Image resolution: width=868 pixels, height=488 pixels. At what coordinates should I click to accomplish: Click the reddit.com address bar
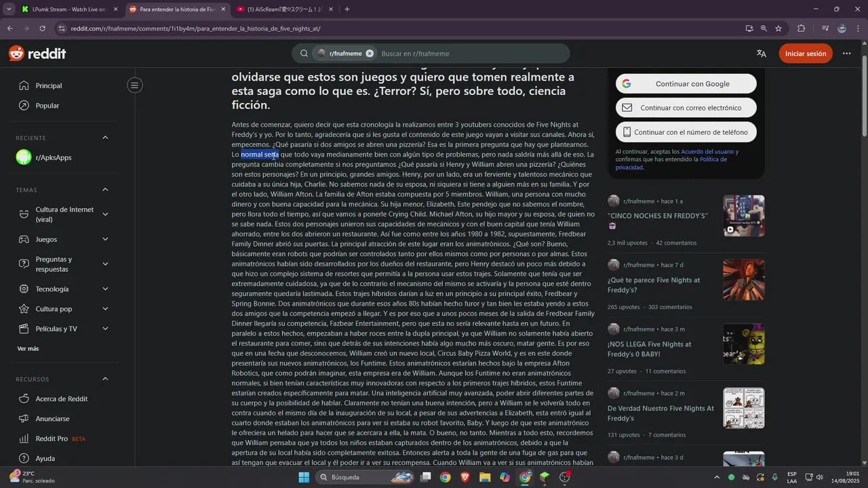[x=400, y=28]
